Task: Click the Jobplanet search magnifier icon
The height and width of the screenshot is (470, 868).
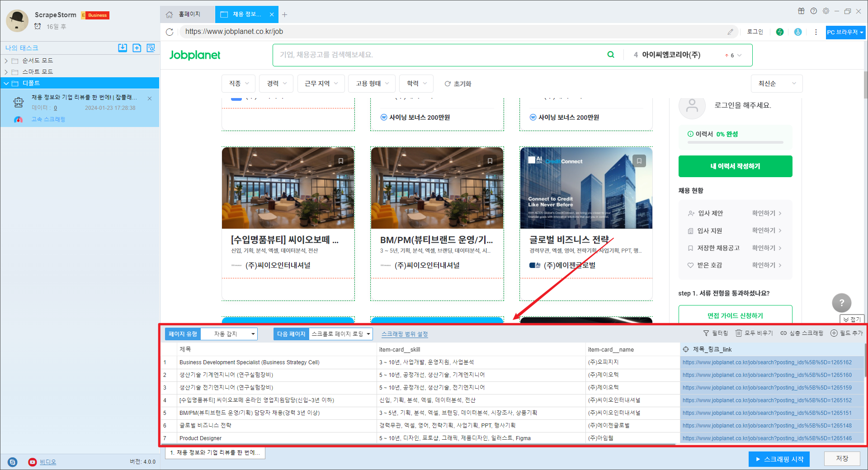Action: [611, 55]
